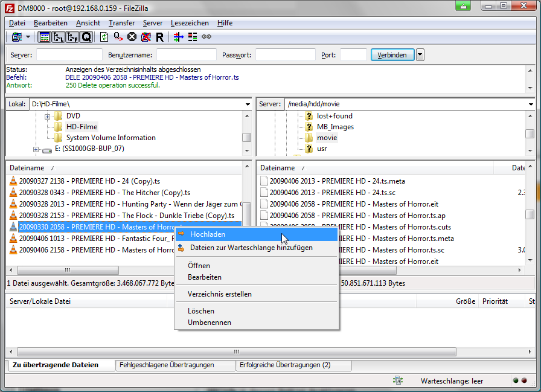Viewport: 541px width, 392px height.
Task: Open the Site Manager icon
Action: [x=16, y=37]
